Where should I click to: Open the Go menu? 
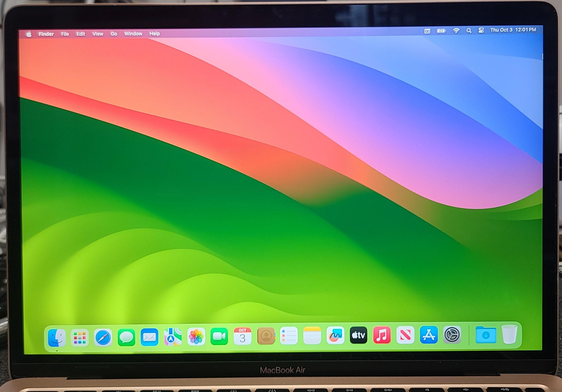coord(114,34)
